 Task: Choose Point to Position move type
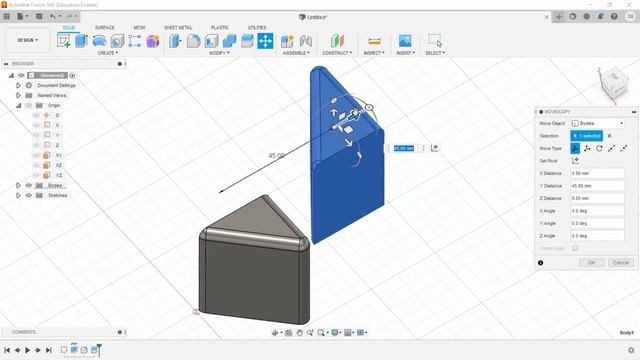coord(624,148)
